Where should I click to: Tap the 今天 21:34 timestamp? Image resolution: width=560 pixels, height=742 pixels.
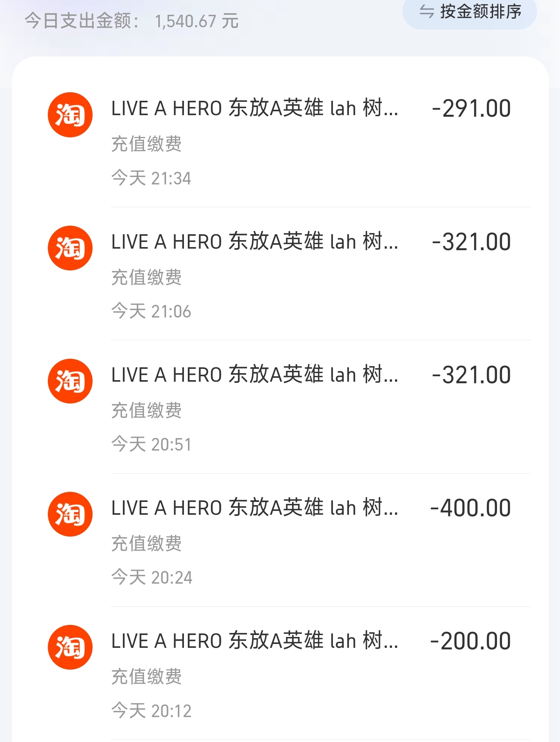[151, 178]
